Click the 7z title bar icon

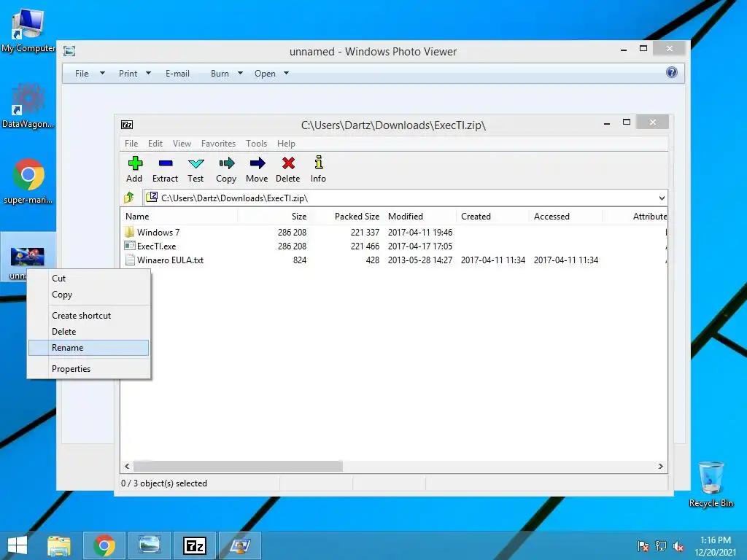tap(127, 125)
